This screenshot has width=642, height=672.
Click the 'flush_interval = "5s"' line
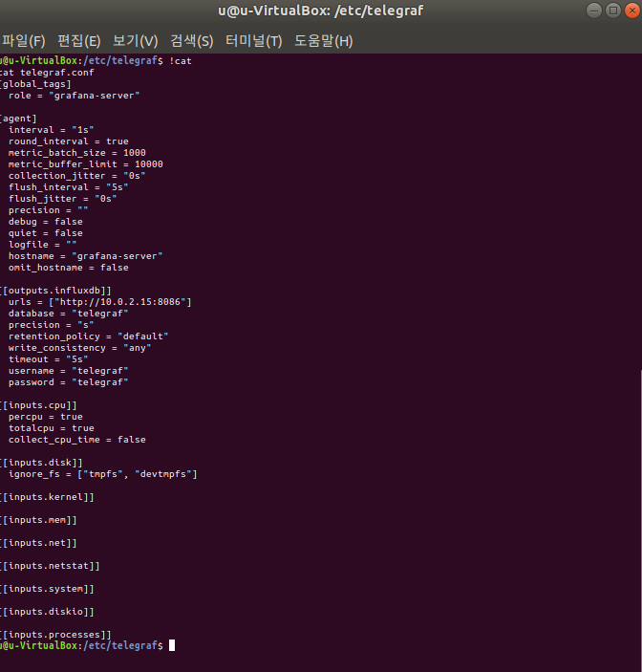click(69, 187)
